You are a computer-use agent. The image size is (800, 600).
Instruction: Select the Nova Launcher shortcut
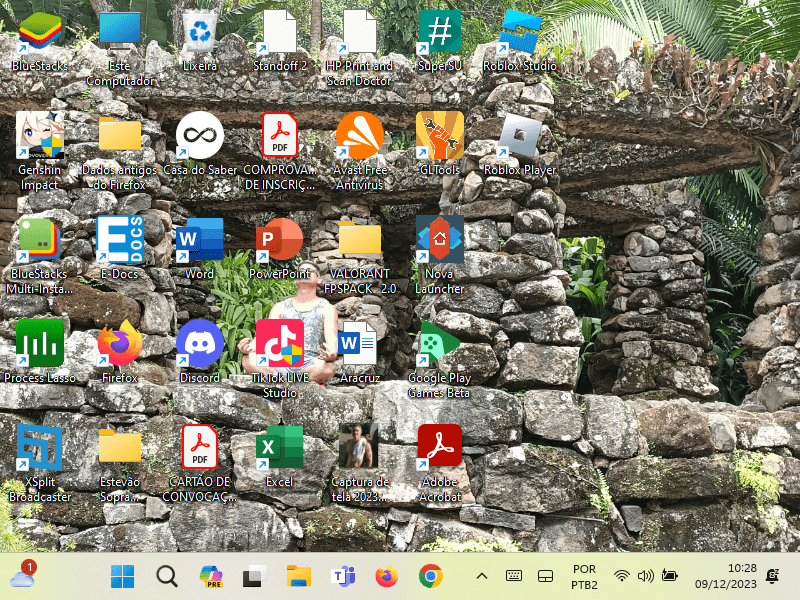[x=440, y=240]
